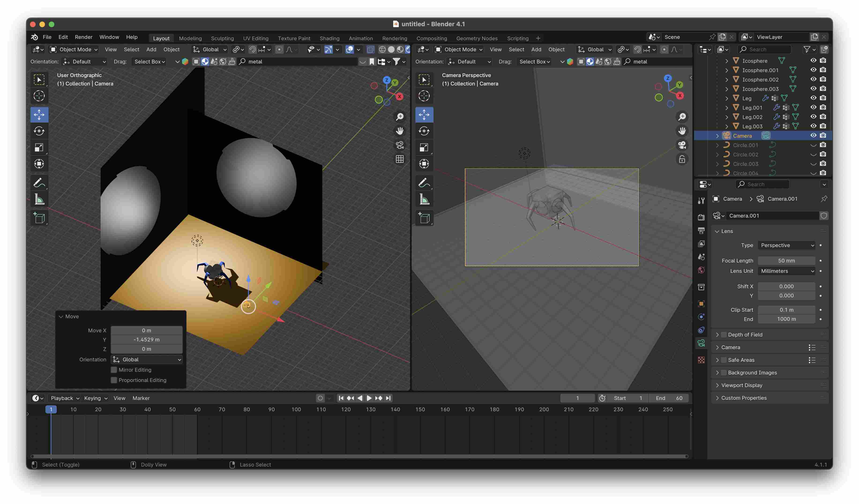Viewport: 859px width, 504px height.
Task: Switch to the Sculpting workspace tab
Action: pos(222,38)
